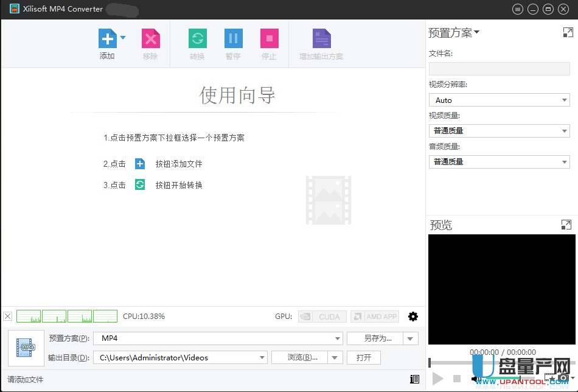Click the 增加输出方案 profile icon
578x392 pixels.
pos(321,38)
